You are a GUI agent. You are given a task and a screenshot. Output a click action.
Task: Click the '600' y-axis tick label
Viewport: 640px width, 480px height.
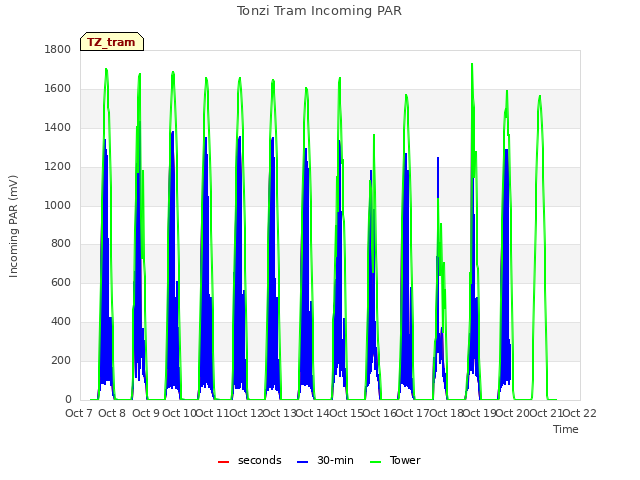pos(61,282)
